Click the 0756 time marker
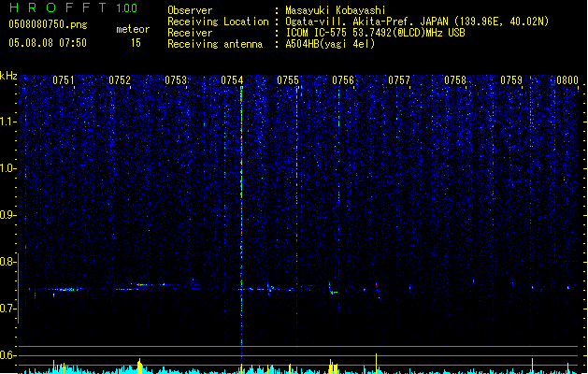Image resolution: width=588 pixels, height=374 pixels. pyautogui.click(x=343, y=80)
